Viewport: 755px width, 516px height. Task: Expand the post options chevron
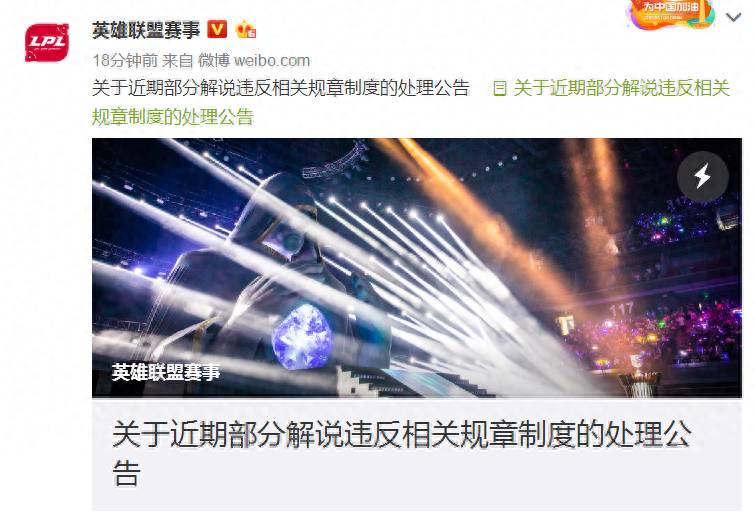(x=733, y=18)
